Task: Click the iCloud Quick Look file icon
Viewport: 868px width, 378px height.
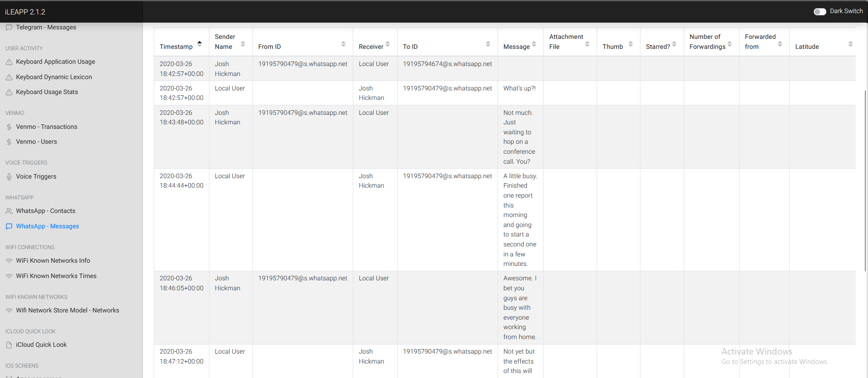Action: tap(9, 345)
